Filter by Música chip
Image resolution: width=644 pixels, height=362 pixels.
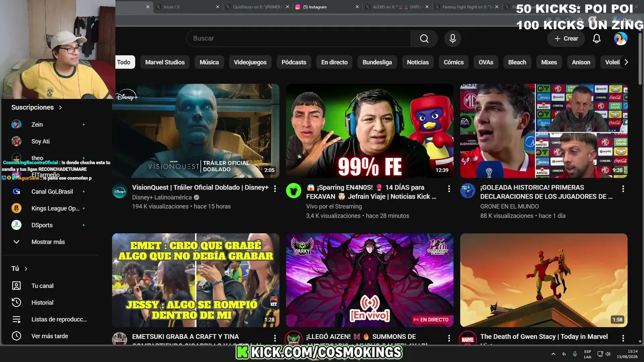click(x=209, y=62)
